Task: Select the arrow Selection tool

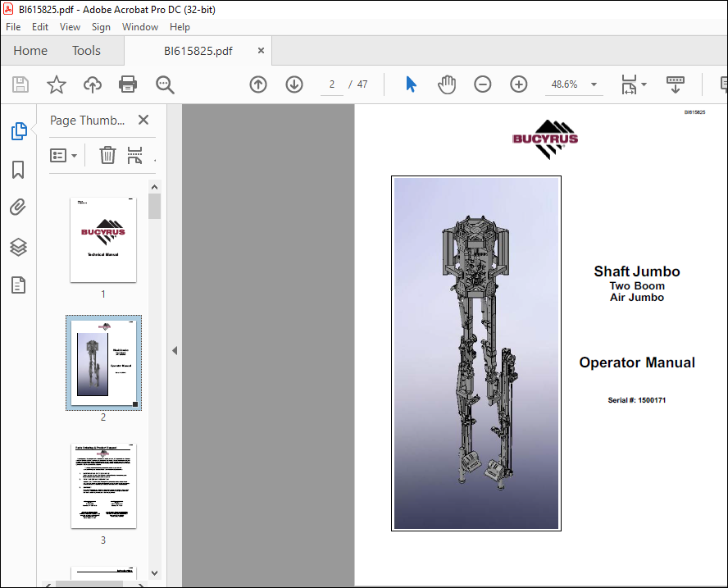Action: [411, 84]
